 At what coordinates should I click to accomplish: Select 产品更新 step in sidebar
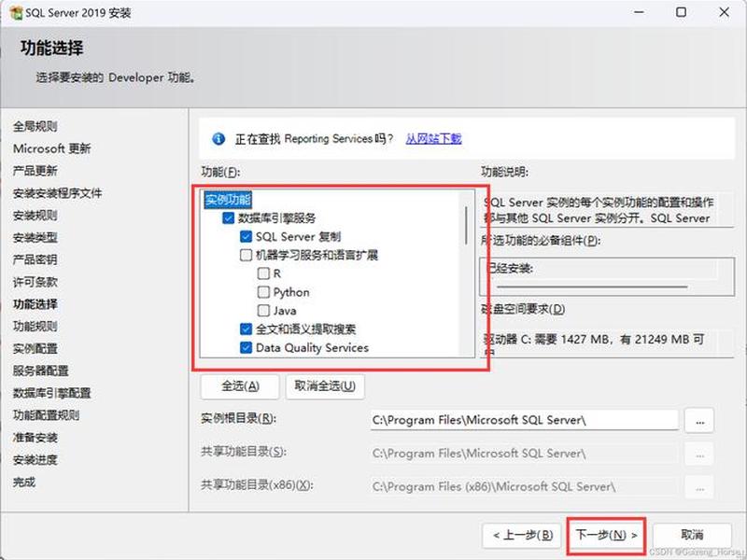pos(35,171)
